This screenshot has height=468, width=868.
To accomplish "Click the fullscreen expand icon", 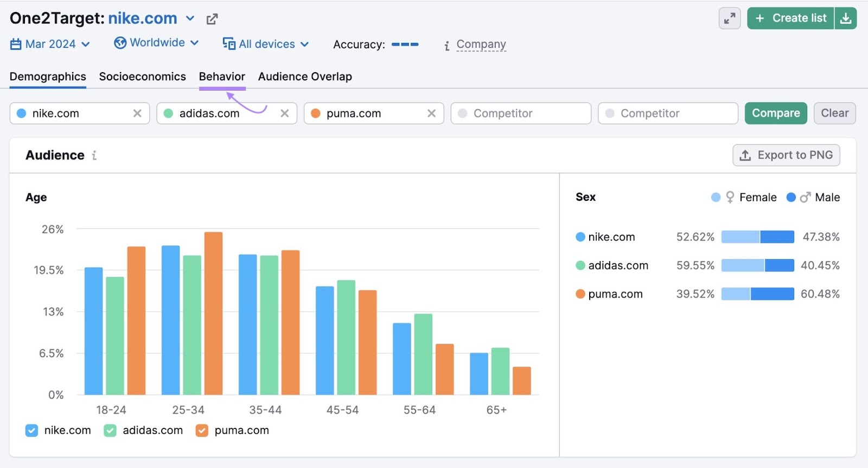I will [730, 18].
